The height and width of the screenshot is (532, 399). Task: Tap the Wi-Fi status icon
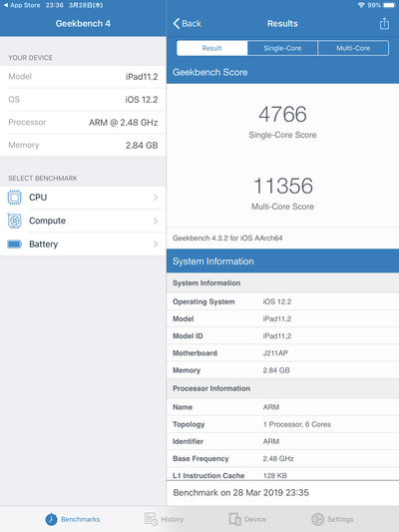pyautogui.click(x=361, y=5)
